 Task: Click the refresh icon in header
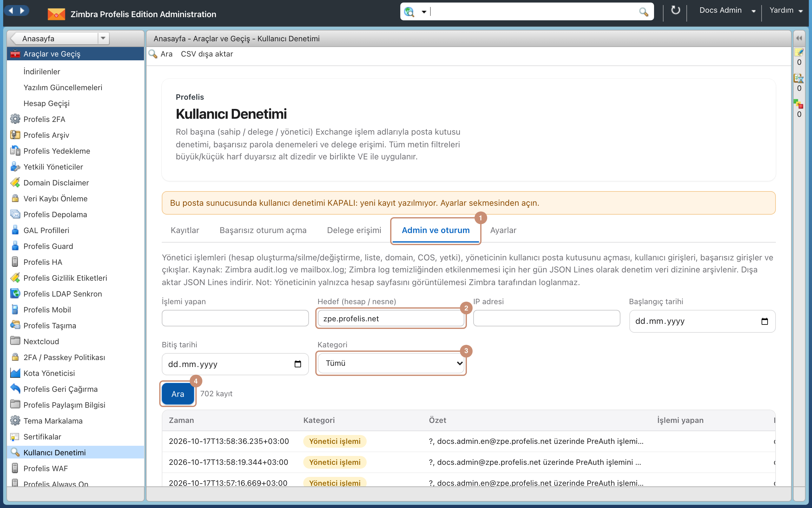click(x=675, y=10)
